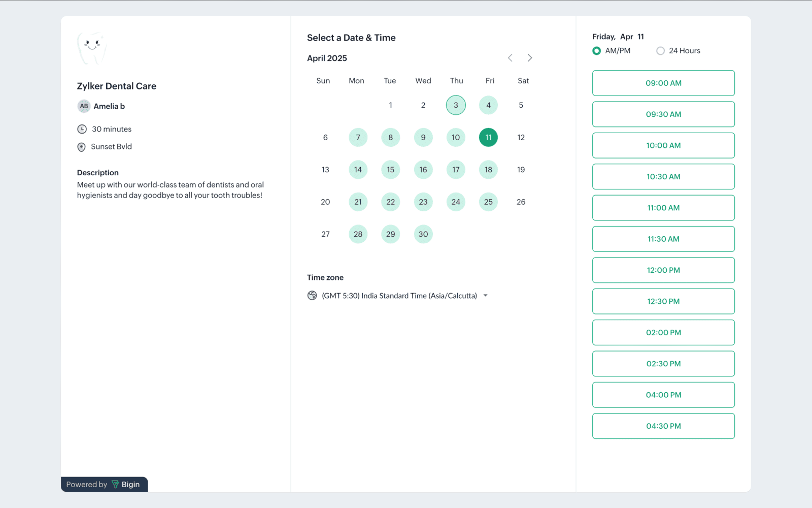Open the India Standard Time zone dropdown

(x=399, y=296)
